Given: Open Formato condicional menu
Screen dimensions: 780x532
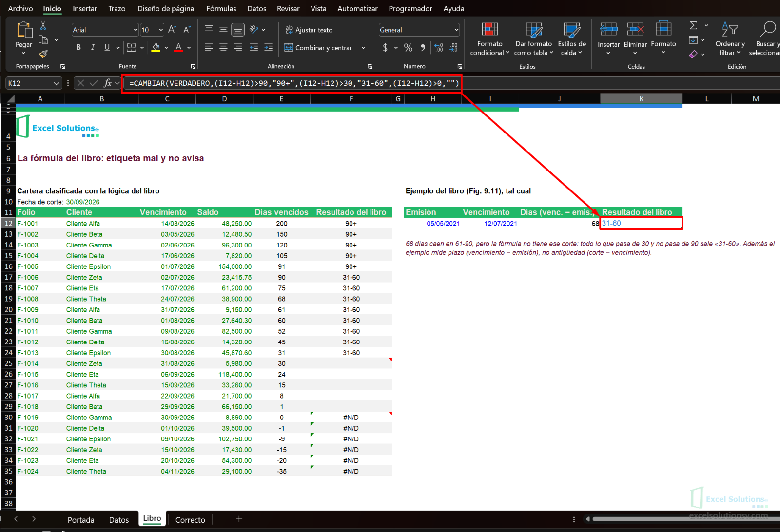Looking at the screenshot, I should pyautogui.click(x=490, y=39).
